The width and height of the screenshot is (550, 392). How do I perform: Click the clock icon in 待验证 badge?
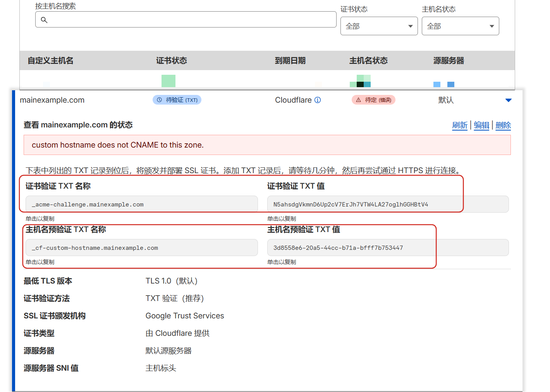pos(159,100)
